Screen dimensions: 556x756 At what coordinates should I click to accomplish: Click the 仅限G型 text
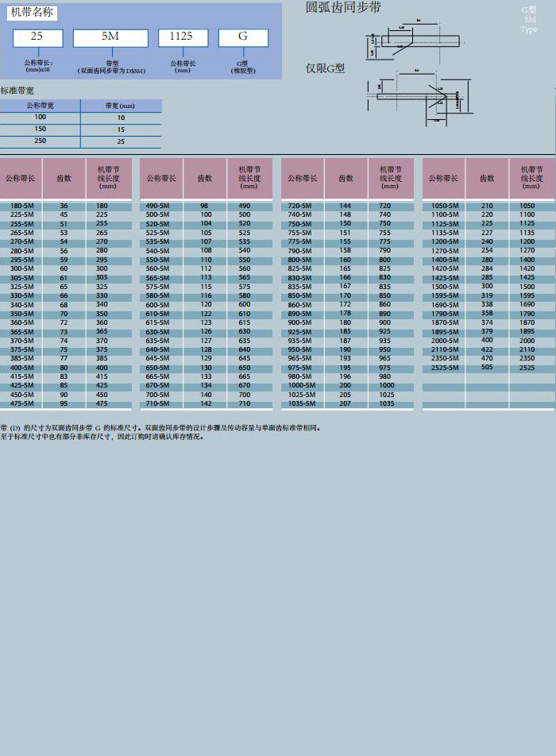click(x=326, y=68)
